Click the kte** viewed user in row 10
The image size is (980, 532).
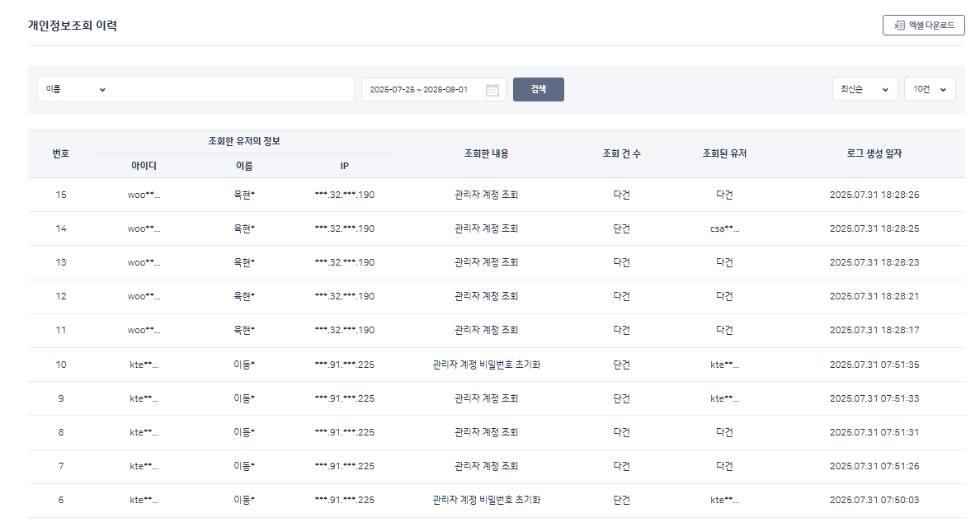724,365
